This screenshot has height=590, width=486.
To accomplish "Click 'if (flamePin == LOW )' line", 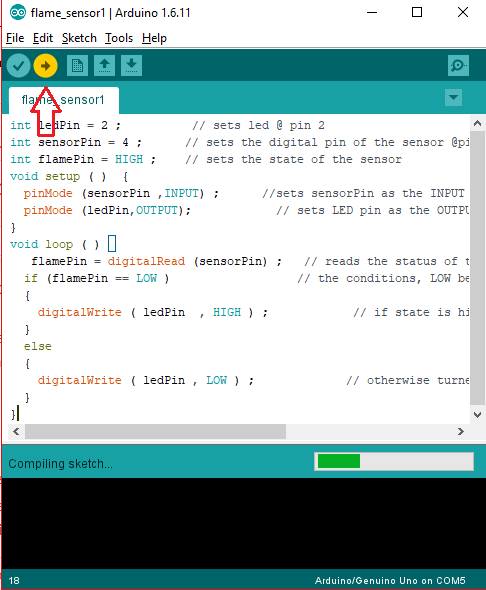I will (x=97, y=278).
